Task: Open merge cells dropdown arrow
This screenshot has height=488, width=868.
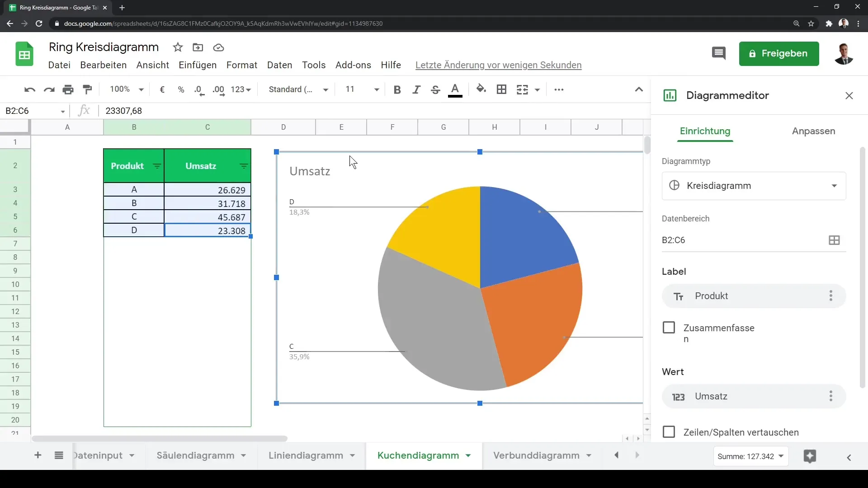Action: tap(537, 90)
